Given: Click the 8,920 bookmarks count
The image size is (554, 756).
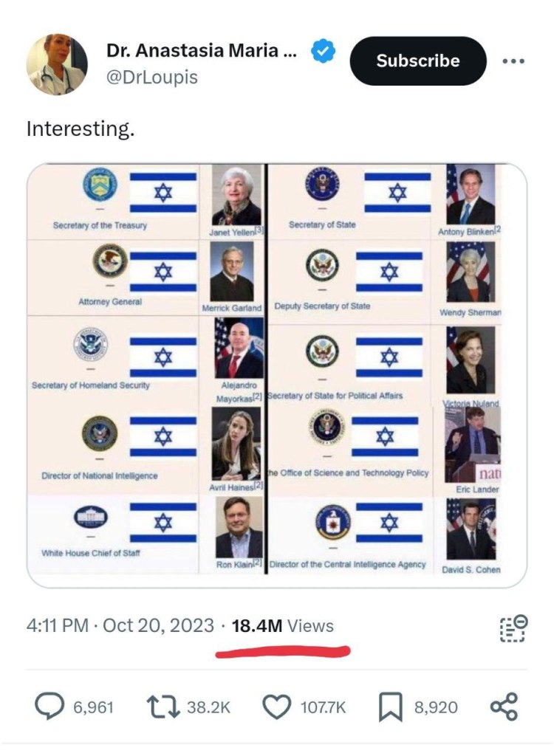Looking at the screenshot, I should [435, 707].
